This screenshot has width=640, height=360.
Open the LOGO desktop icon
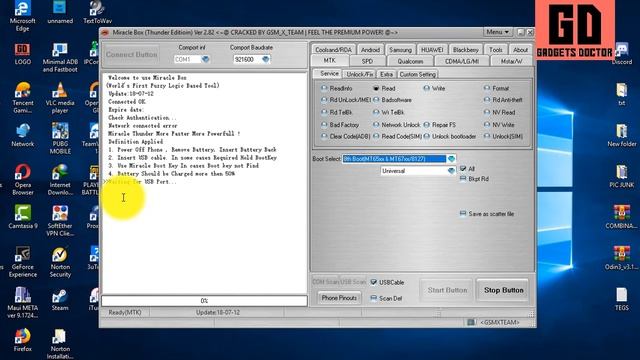(22, 54)
